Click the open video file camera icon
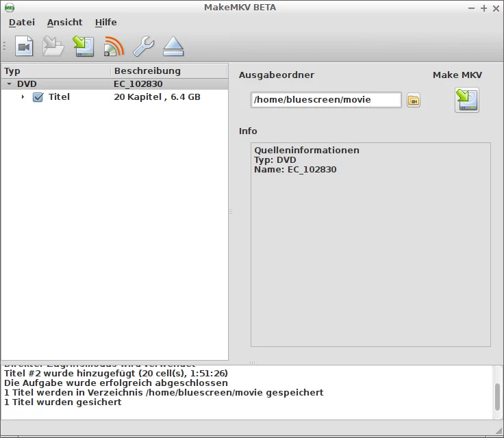This screenshot has width=504, height=438. [25, 47]
